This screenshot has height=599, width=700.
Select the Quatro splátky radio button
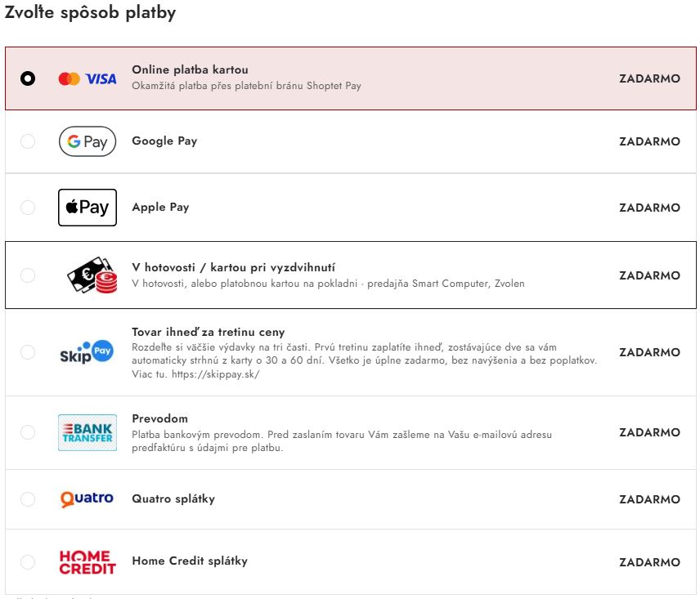(x=28, y=498)
